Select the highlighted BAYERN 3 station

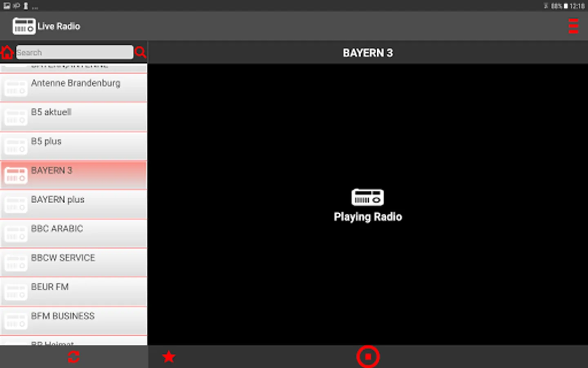(73, 175)
